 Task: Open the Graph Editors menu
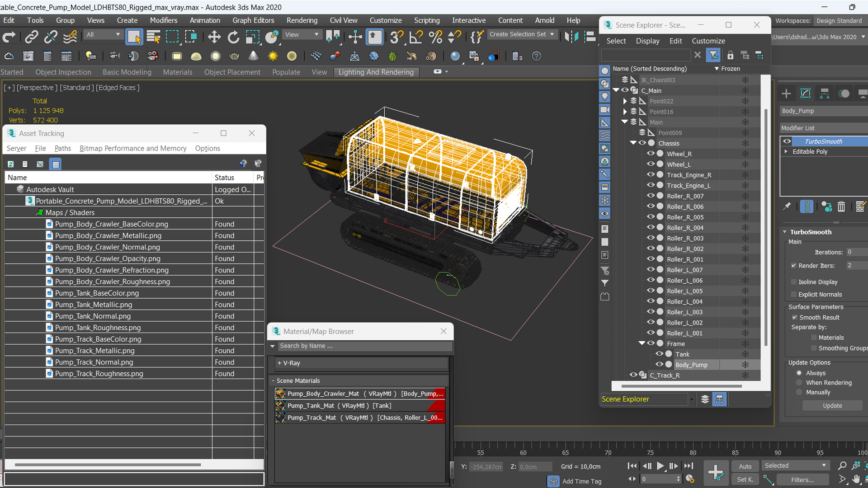tap(253, 20)
